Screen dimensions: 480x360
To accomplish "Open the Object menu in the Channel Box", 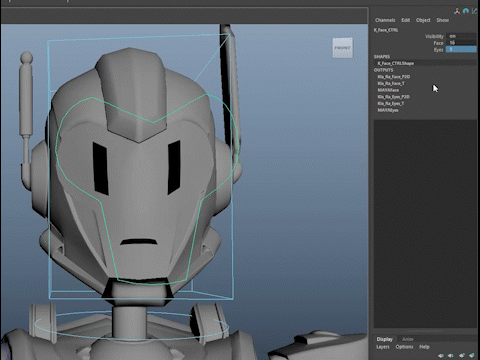I will tap(423, 20).
